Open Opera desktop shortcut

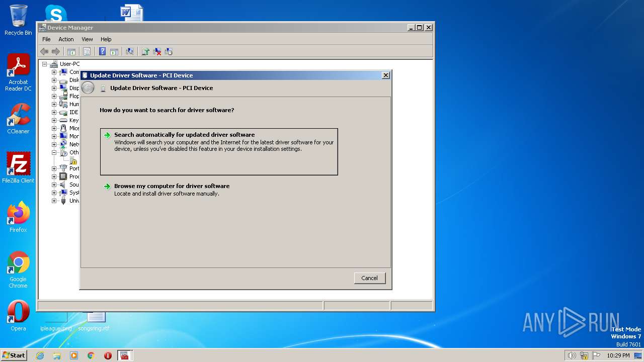[x=18, y=315]
